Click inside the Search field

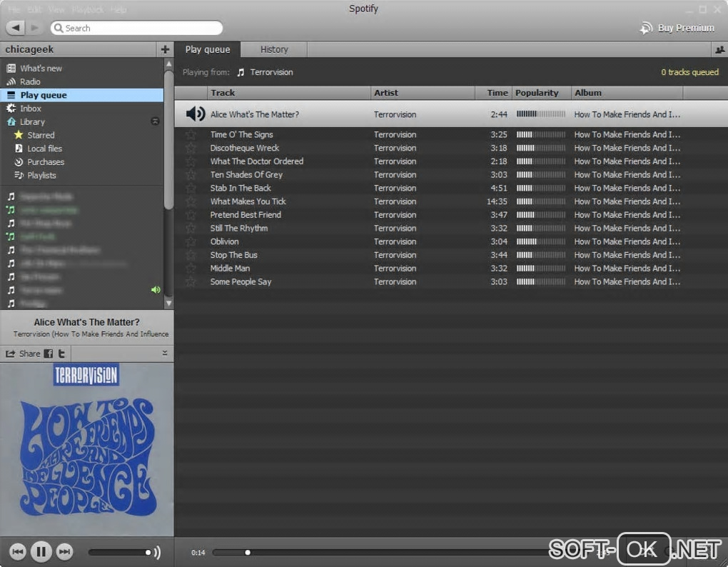coord(136,28)
